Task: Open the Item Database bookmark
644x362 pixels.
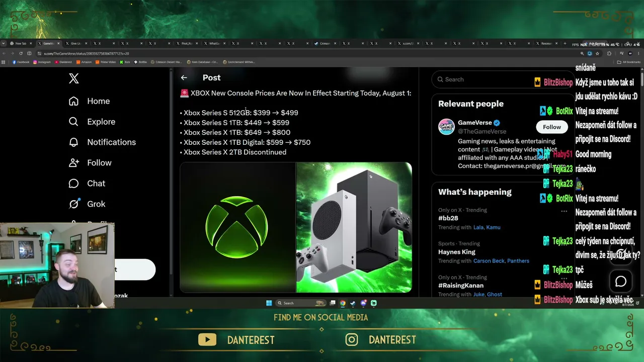Action: [x=202, y=62]
